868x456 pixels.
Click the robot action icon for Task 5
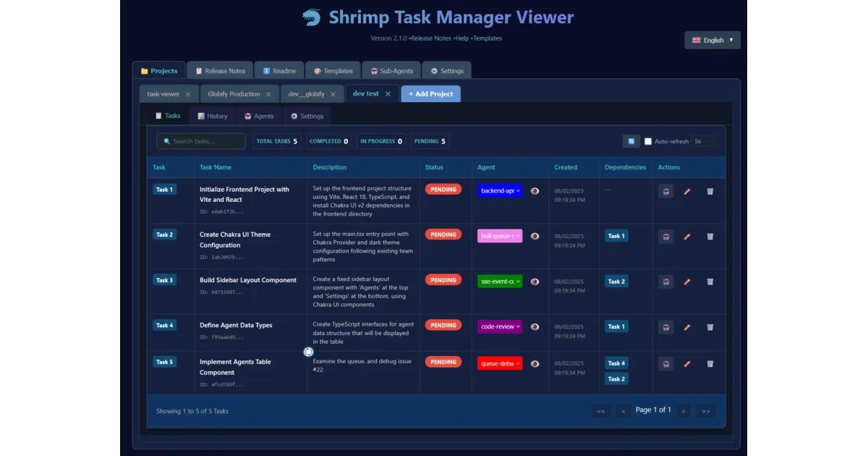(666, 363)
